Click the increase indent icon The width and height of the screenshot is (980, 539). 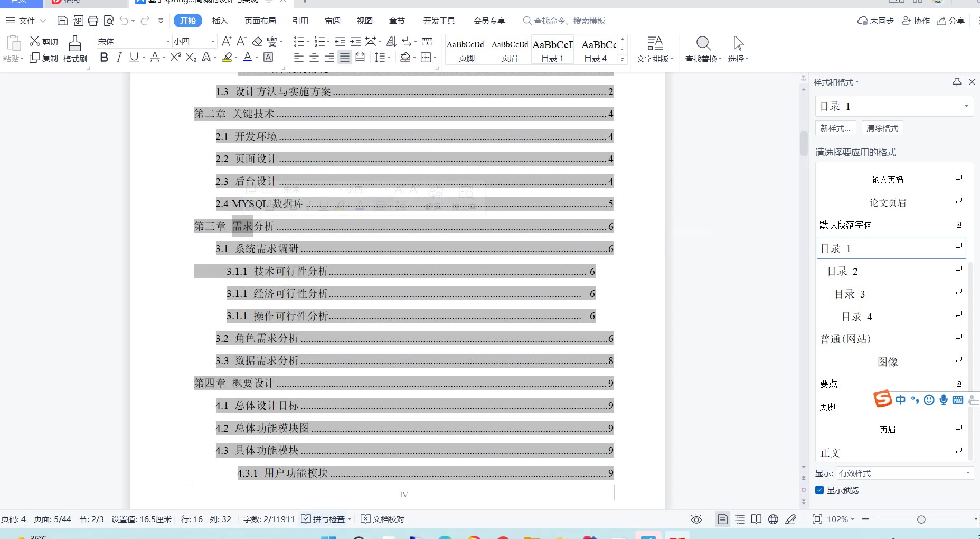pyautogui.click(x=355, y=41)
